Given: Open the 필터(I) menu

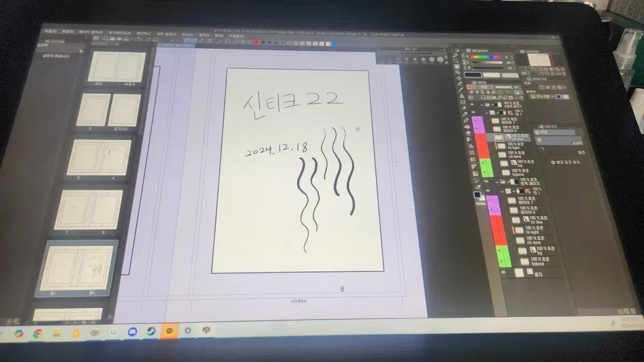Looking at the screenshot, I should pyautogui.click(x=204, y=35).
